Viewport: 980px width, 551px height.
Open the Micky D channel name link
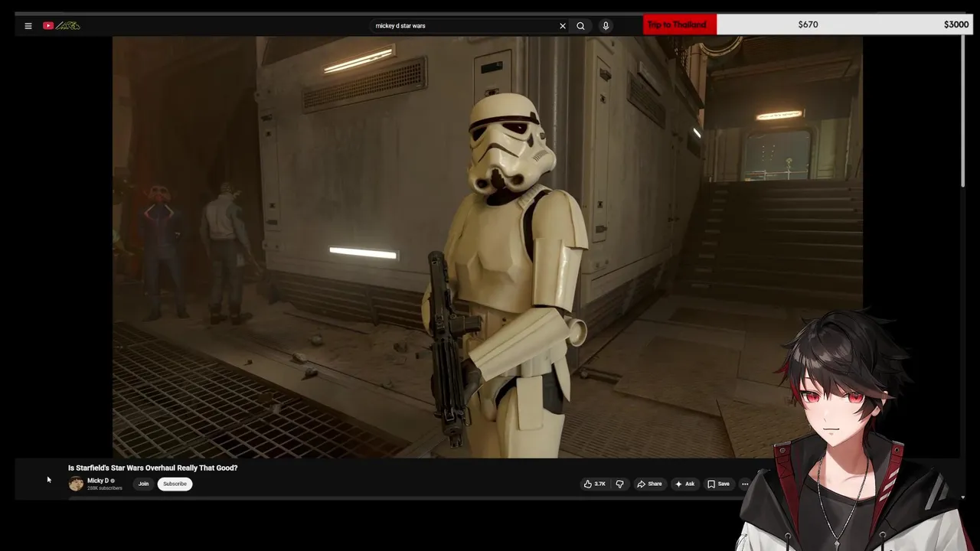pos(98,481)
